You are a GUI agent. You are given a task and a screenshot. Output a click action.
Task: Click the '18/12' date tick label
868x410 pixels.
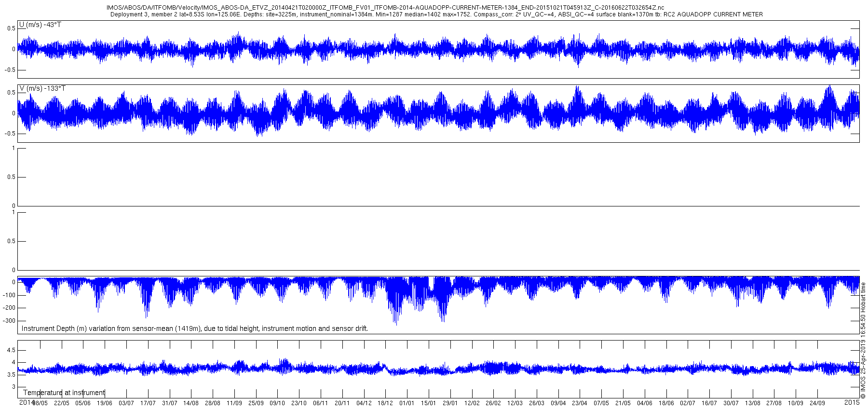385,403
